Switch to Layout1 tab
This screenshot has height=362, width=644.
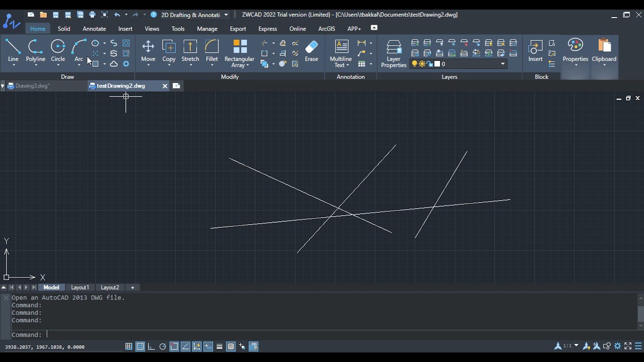point(80,288)
